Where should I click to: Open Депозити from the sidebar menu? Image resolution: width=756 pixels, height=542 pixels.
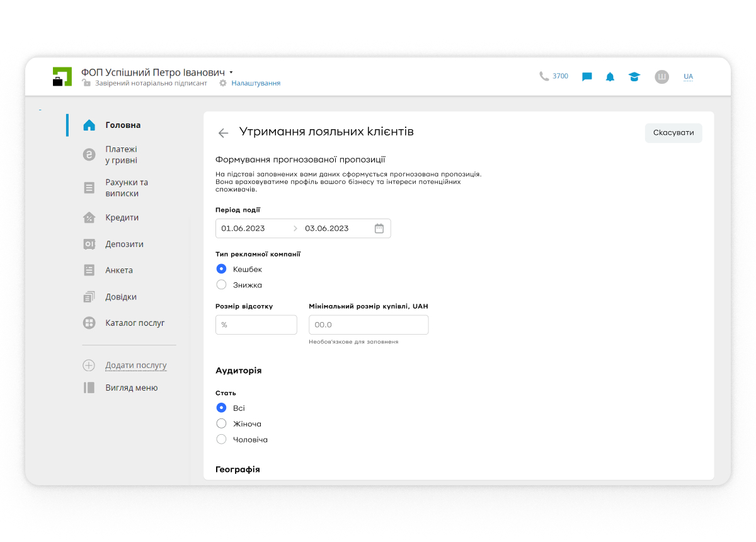point(124,244)
